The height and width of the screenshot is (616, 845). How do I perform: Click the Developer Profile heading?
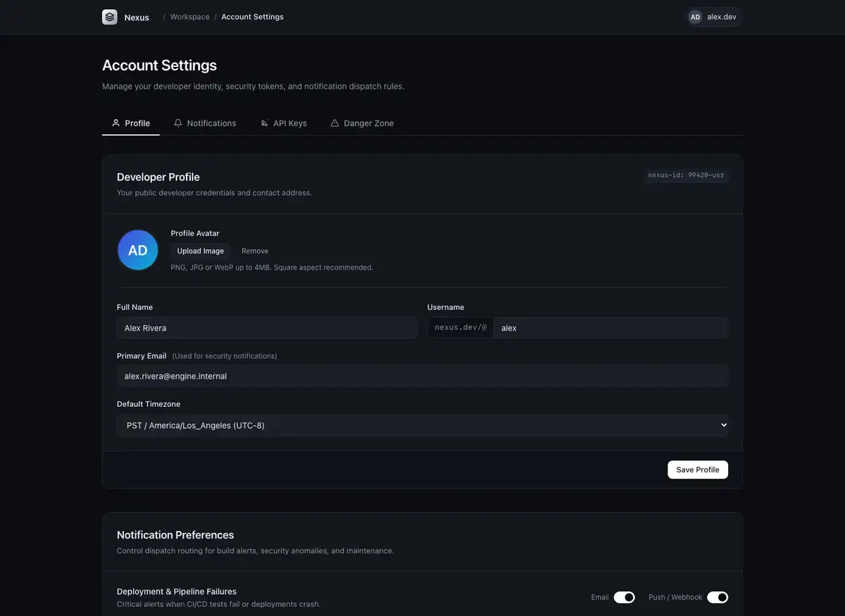[x=158, y=177]
